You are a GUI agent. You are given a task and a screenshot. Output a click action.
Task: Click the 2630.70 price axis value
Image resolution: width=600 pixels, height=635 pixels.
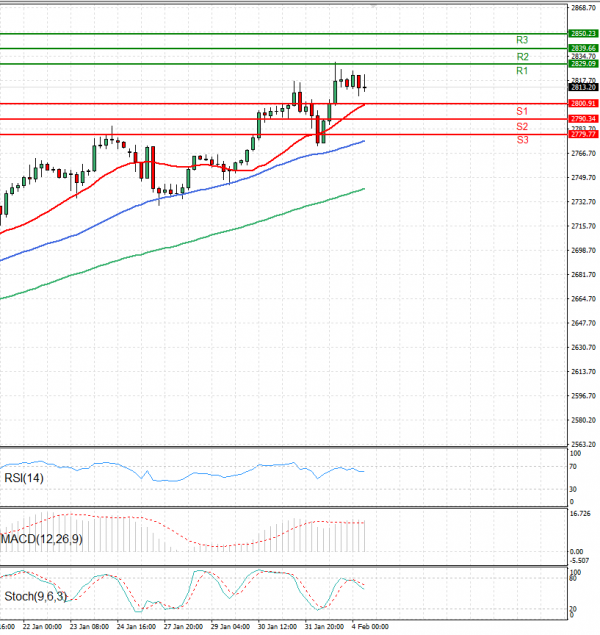pos(583,347)
